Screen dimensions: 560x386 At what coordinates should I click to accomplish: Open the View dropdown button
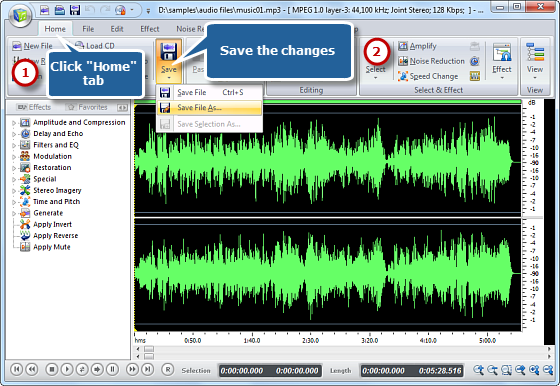tap(535, 61)
